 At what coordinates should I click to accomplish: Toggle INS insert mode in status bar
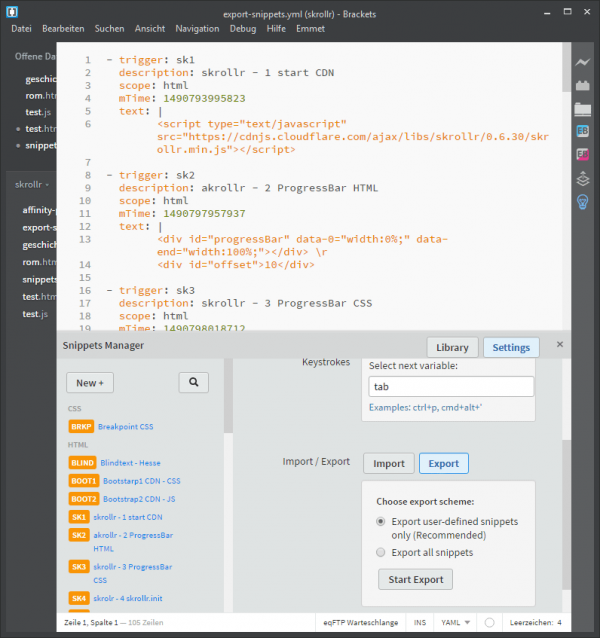420,623
